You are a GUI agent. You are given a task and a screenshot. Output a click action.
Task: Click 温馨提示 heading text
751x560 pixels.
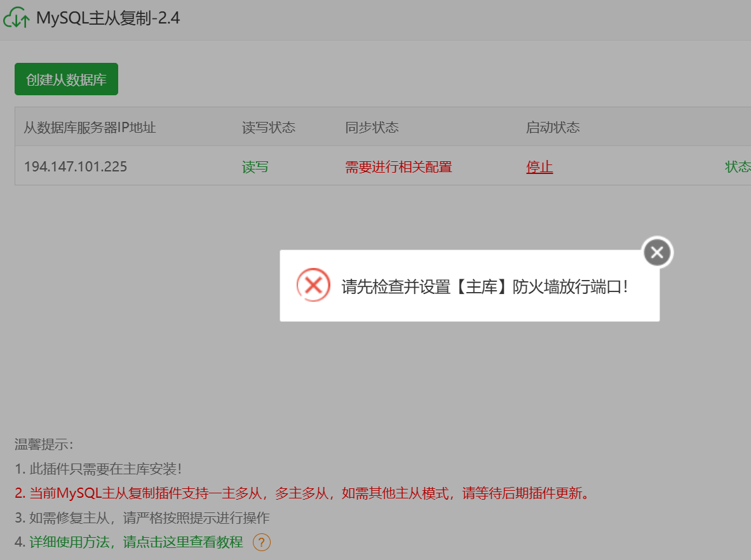[44, 444]
